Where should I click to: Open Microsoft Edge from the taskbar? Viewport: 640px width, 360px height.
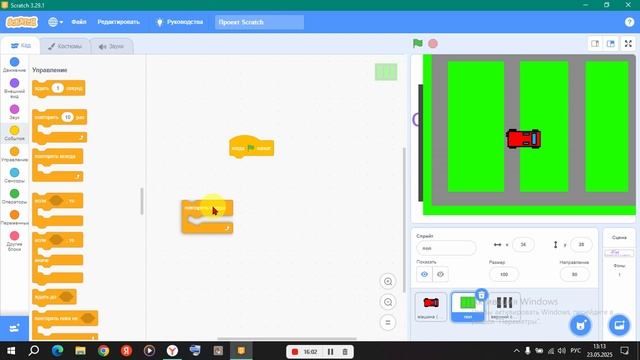click(57, 351)
